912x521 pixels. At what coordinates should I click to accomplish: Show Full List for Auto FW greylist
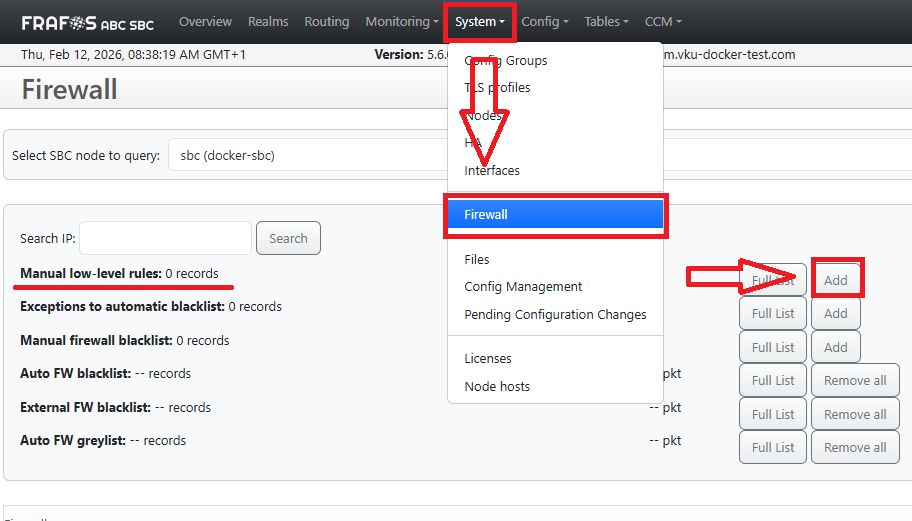773,448
